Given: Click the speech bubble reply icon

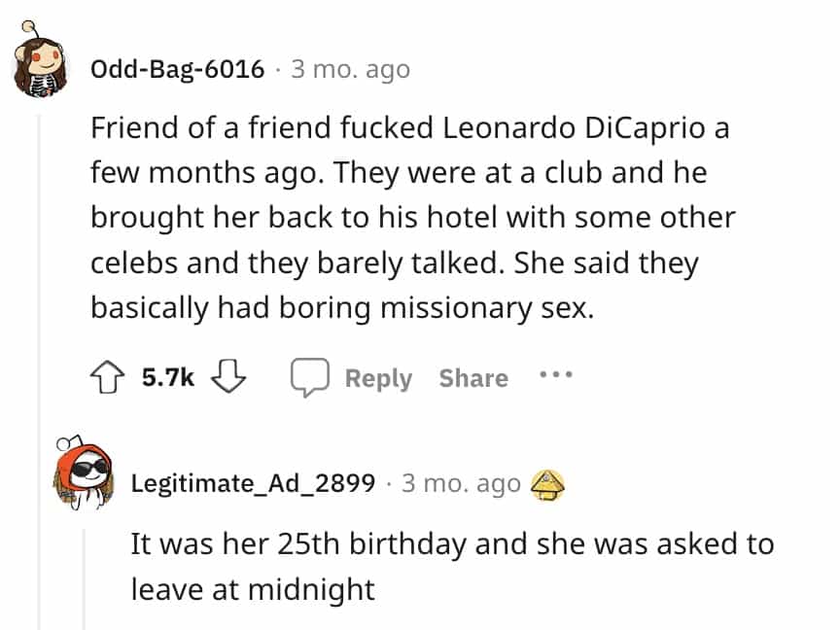Looking at the screenshot, I should pos(310,378).
